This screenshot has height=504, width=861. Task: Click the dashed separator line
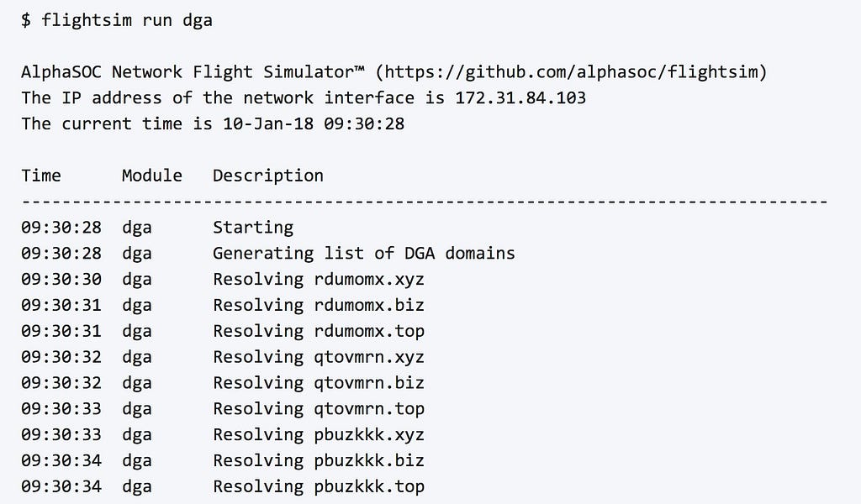425,202
